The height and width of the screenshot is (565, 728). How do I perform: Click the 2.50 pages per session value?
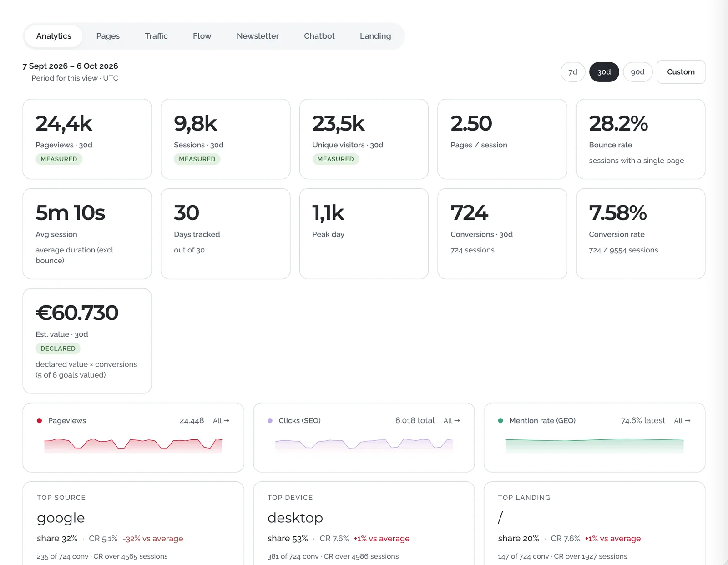tap(471, 124)
